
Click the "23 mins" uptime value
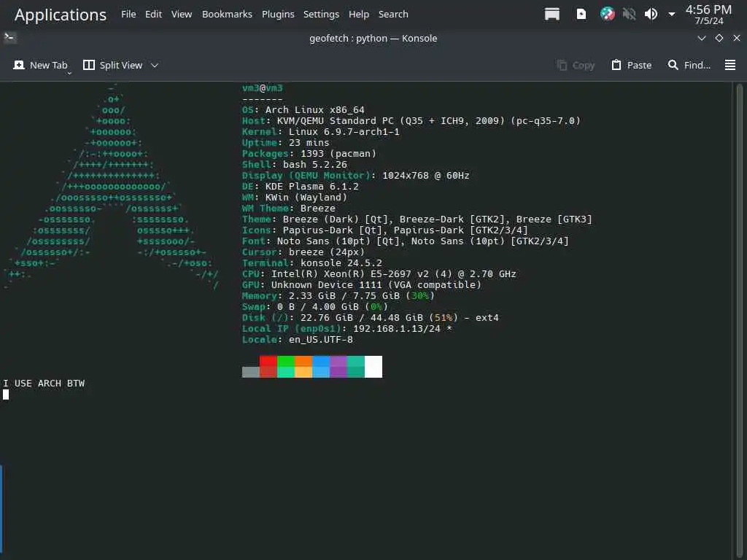tap(309, 143)
